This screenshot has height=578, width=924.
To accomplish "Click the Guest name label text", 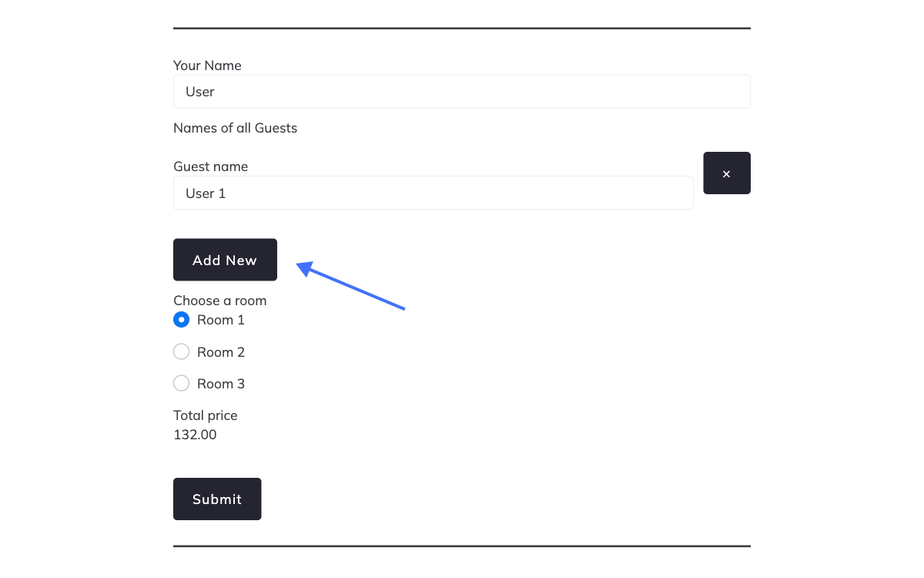I will tap(210, 166).
